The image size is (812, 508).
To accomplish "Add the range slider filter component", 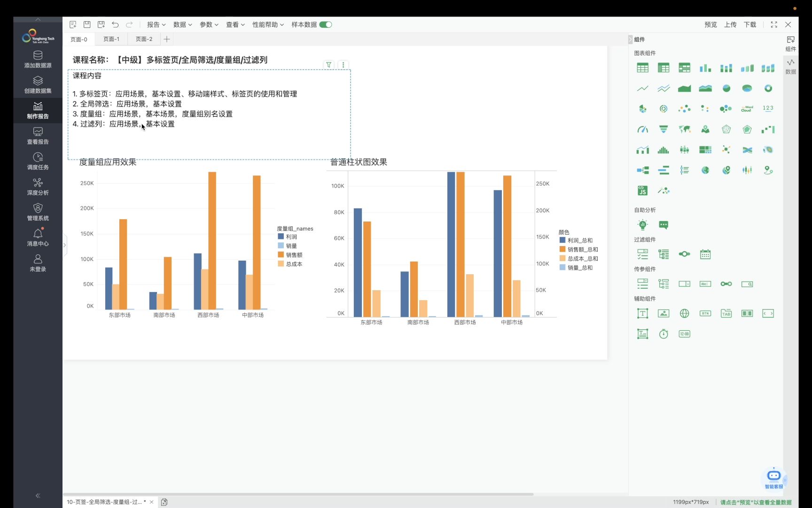I will coord(684,254).
